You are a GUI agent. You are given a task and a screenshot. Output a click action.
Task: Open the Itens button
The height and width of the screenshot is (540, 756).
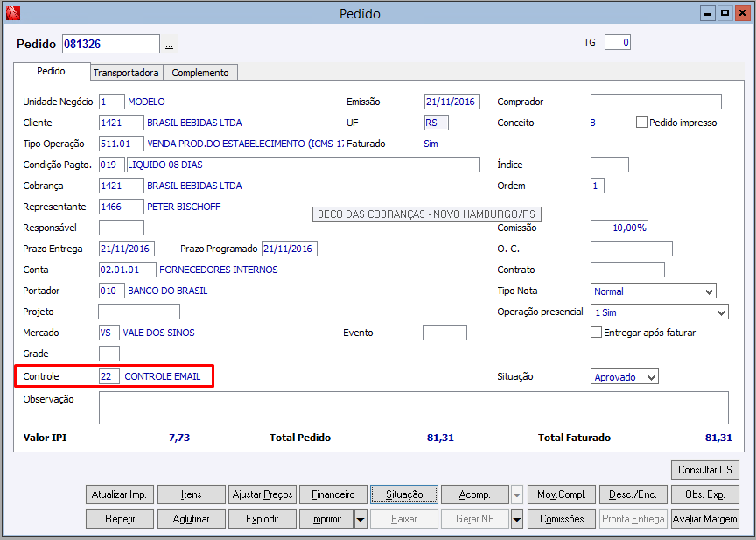point(192,494)
